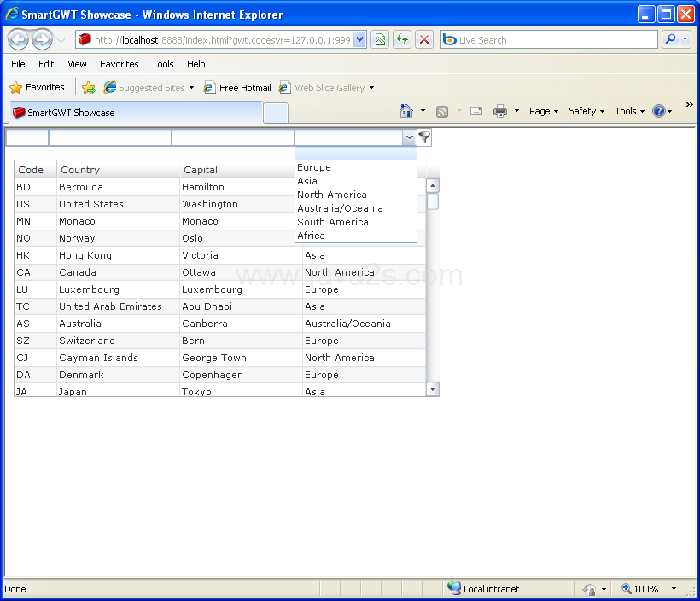Open the View menu
This screenshot has width=700, height=601.
77,64
